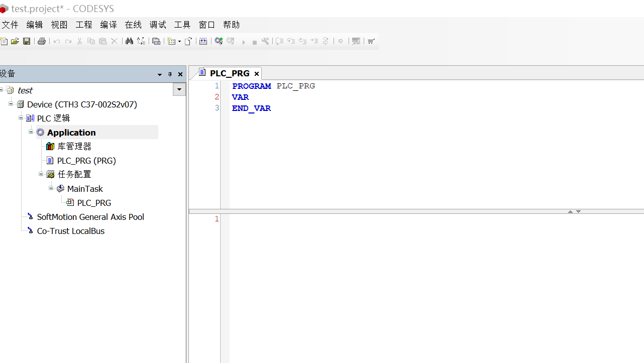Viewport: 644px width, 363px height.
Task: Select the Find icon in the toolbar
Action: tap(130, 41)
